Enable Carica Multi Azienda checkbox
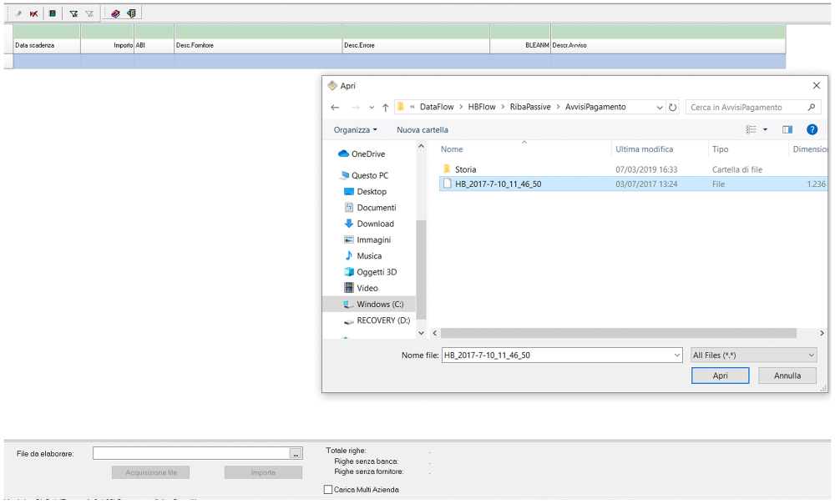This screenshot has height=504, width=835. point(328,490)
